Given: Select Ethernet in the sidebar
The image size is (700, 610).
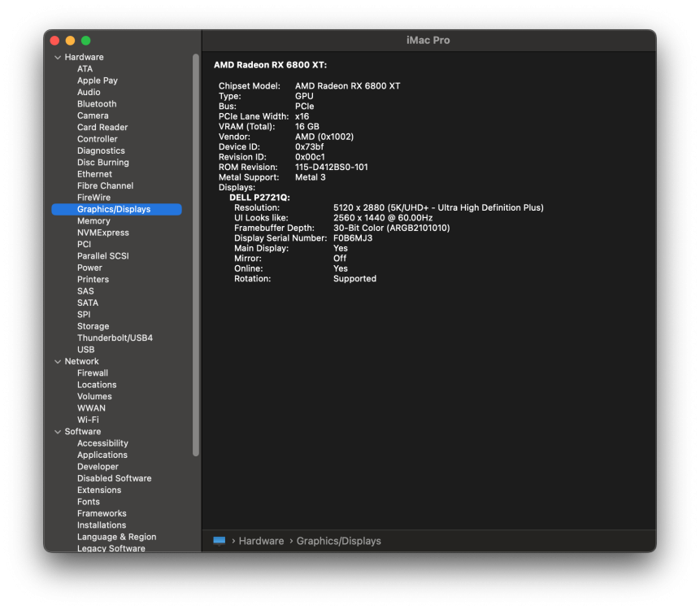Looking at the screenshot, I should pyautogui.click(x=94, y=174).
